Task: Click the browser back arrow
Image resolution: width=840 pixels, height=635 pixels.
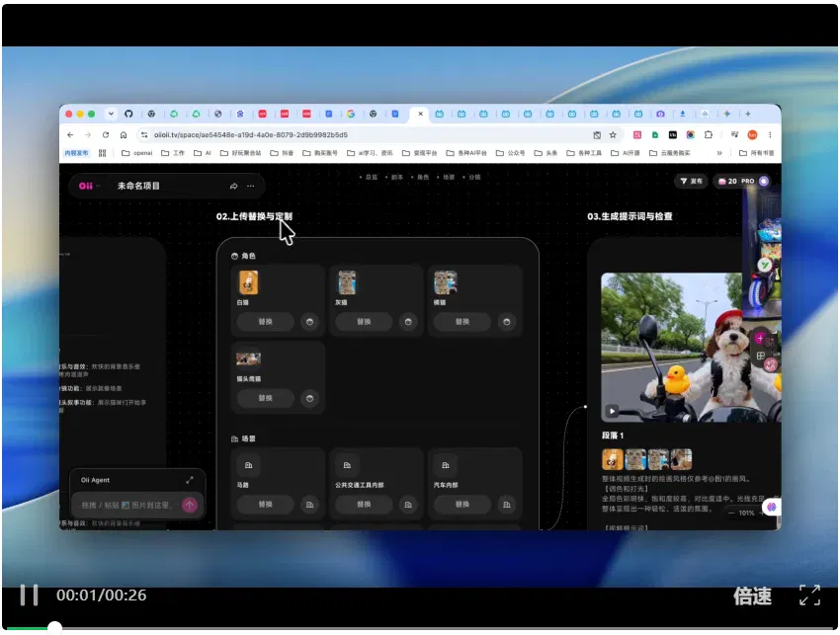Action: [x=70, y=135]
